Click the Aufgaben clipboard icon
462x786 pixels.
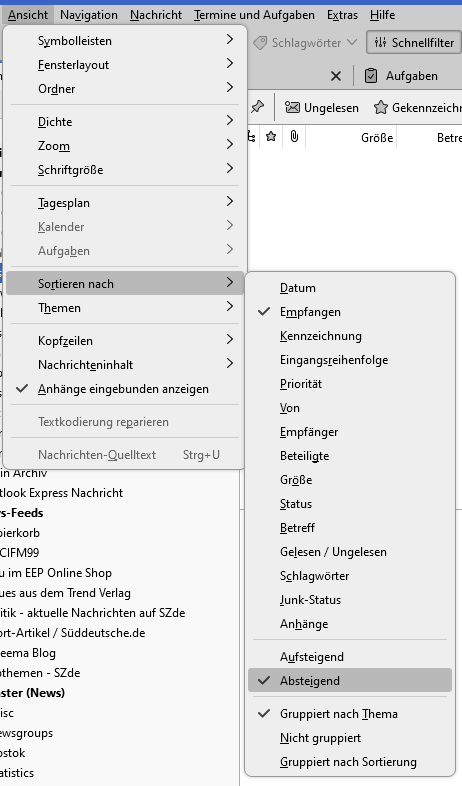click(x=371, y=76)
